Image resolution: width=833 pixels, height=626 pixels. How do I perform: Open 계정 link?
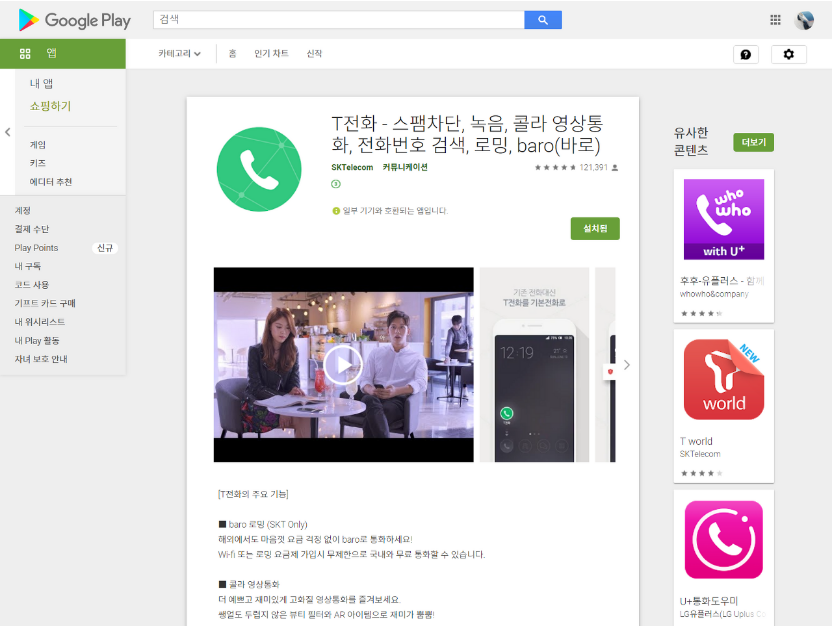(x=22, y=210)
